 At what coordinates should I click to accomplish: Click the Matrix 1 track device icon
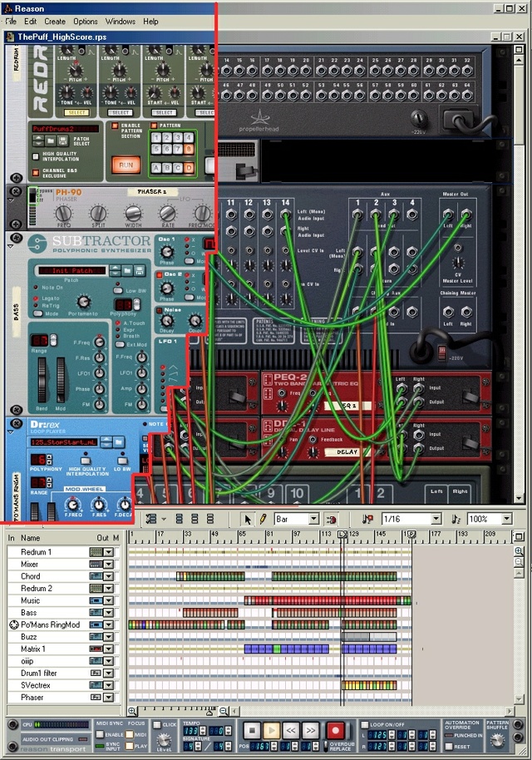[96, 649]
